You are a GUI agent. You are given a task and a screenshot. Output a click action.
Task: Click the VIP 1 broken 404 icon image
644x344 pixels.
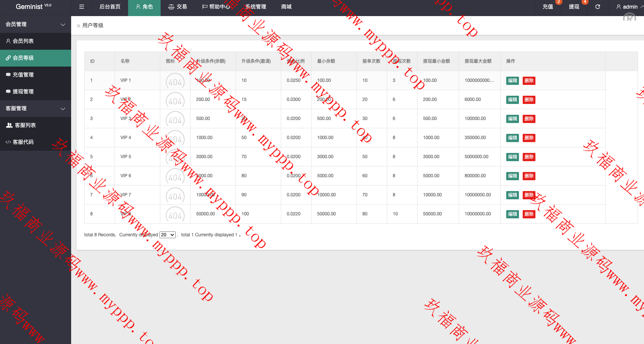175,81
